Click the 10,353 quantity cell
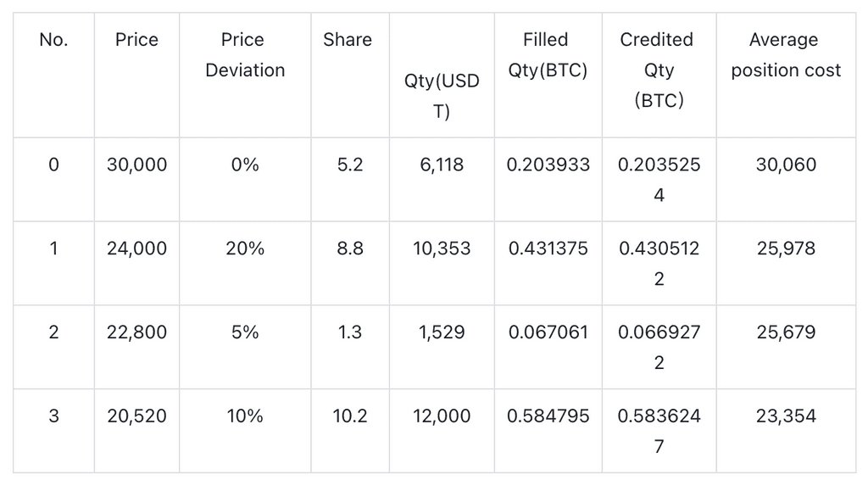Viewport: 868px width, 480px height. tap(442, 248)
